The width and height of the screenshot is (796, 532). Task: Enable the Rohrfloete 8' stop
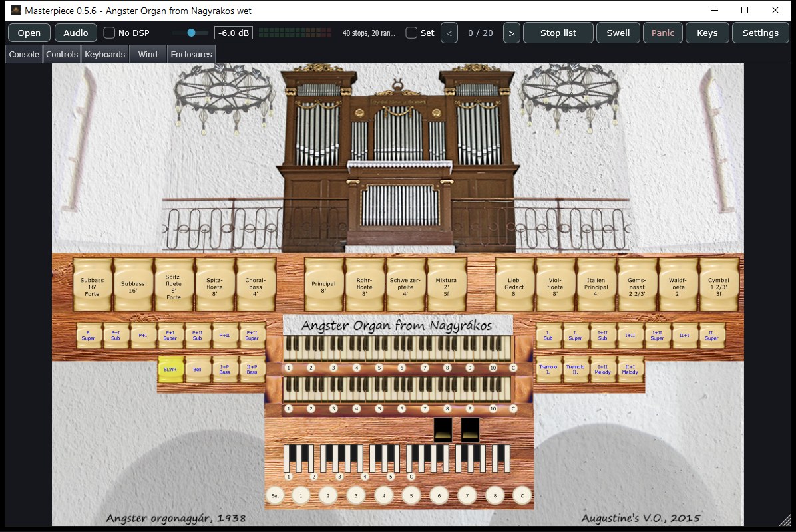tap(365, 285)
